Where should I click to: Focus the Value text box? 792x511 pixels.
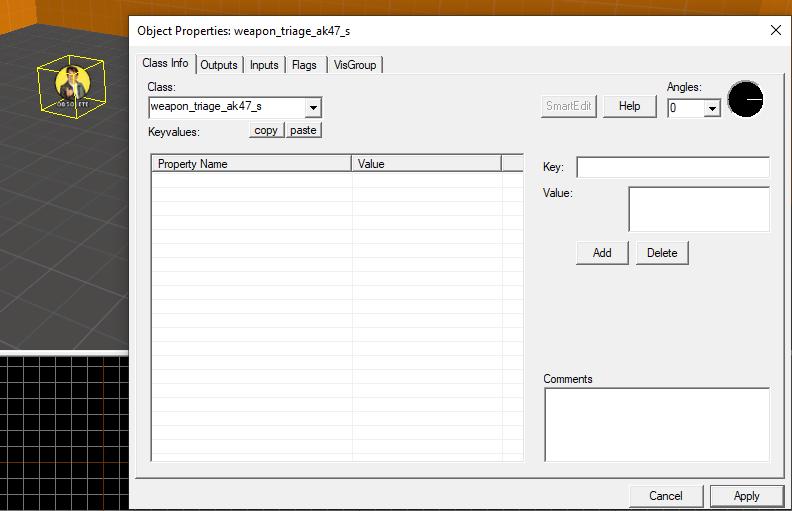point(699,209)
